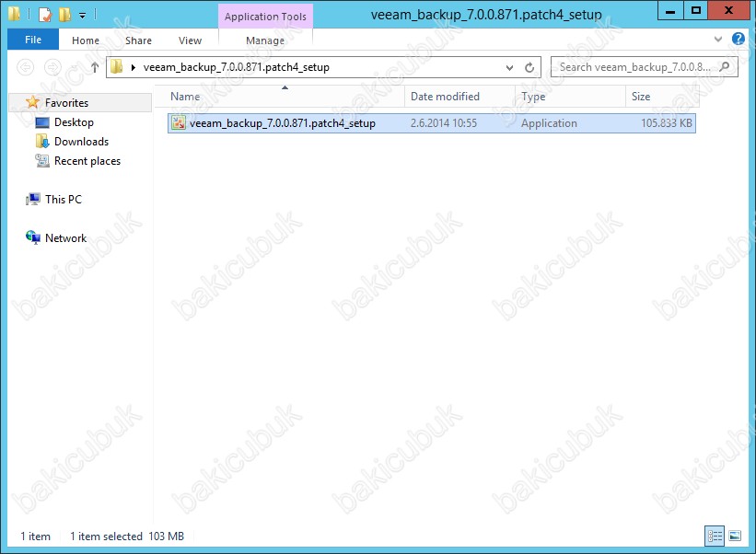Open the File ribbon tab
The width and height of the screenshot is (756, 554).
[33, 40]
